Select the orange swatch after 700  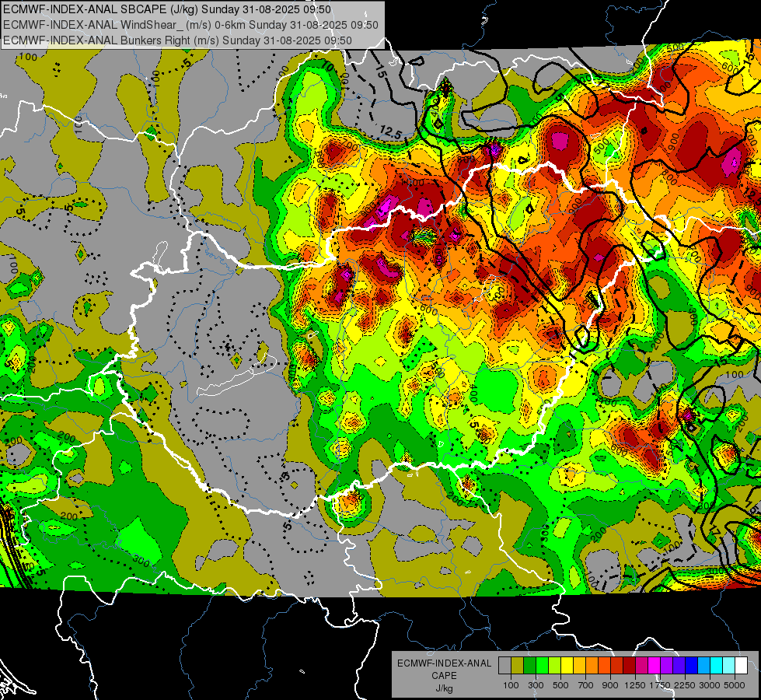click(x=592, y=665)
